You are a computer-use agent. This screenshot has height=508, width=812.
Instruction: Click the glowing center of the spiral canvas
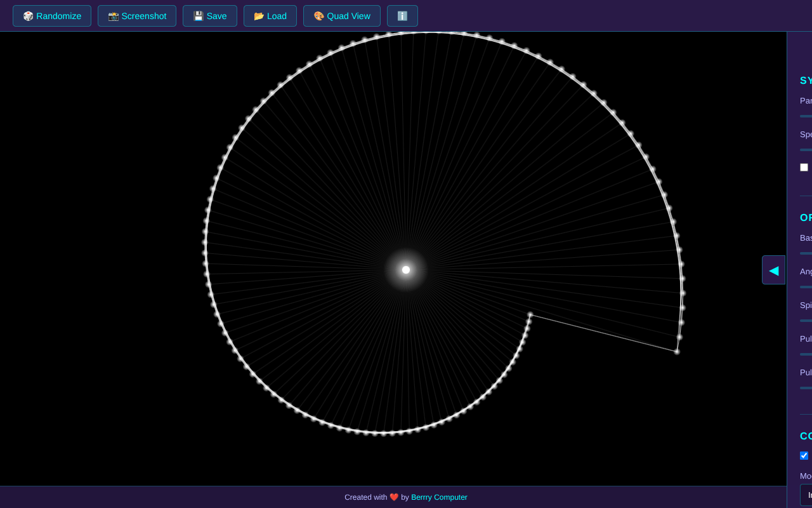(405, 269)
